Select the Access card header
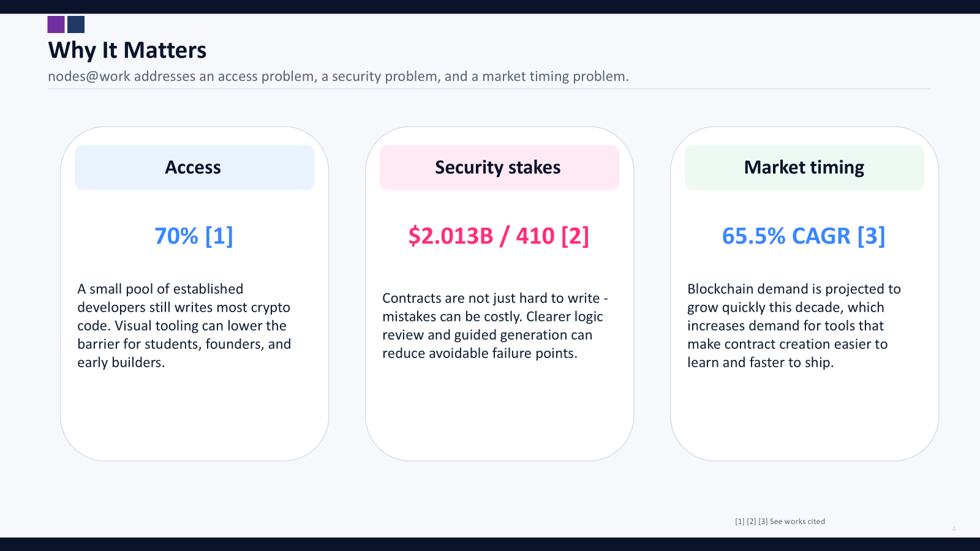The width and height of the screenshot is (980, 551). click(x=194, y=167)
